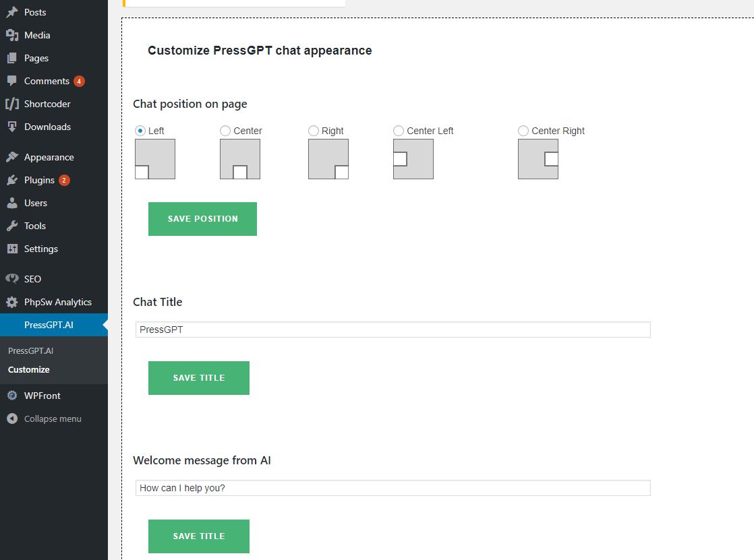Go to the Settings menu item
This screenshot has width=754, height=560.
pyautogui.click(x=54, y=249)
